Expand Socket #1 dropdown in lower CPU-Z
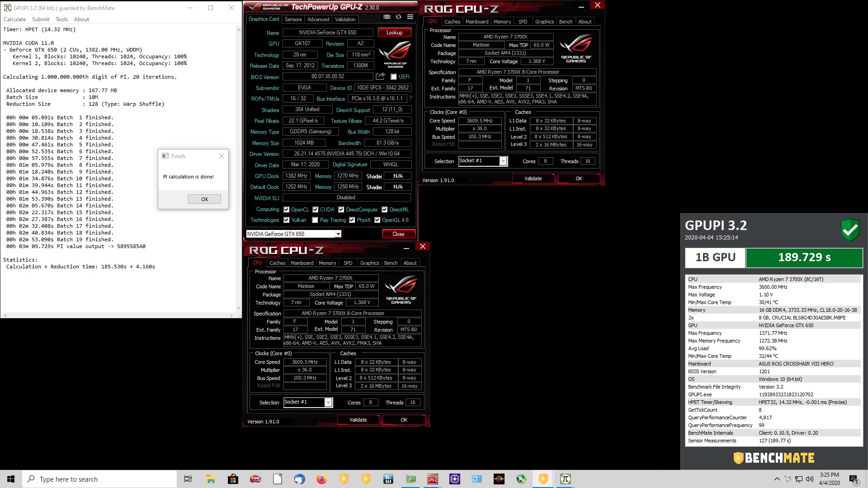 328,403
